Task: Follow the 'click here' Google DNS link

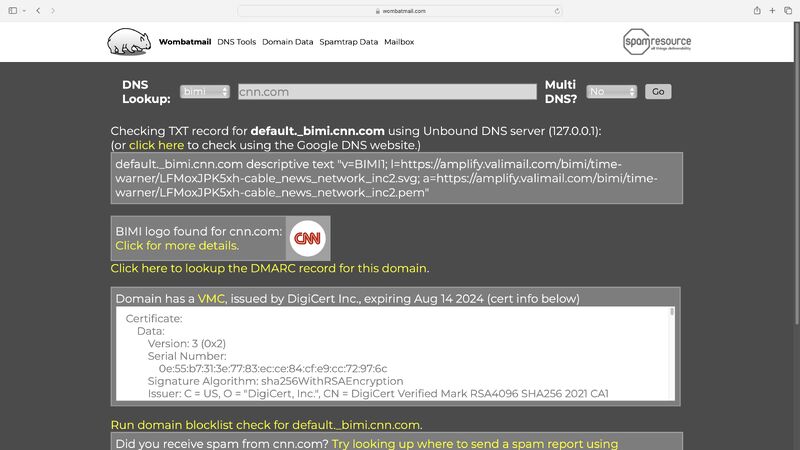Action: tap(156, 145)
